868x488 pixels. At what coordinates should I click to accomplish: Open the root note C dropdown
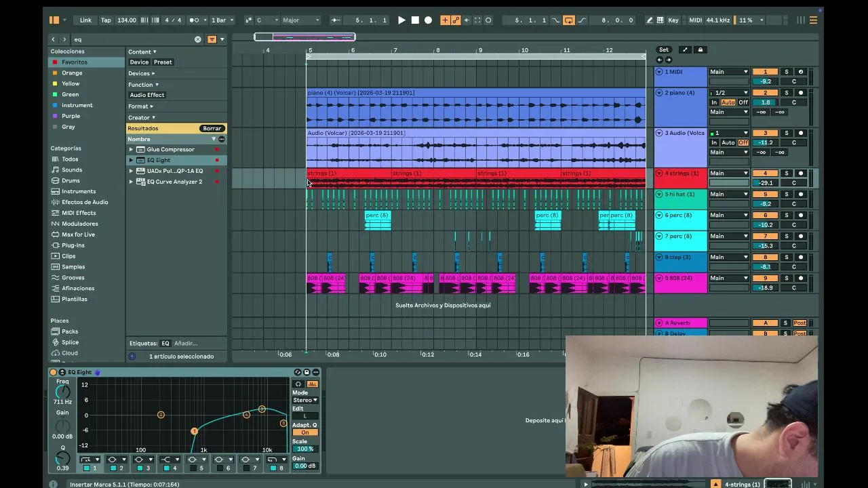tap(267, 20)
